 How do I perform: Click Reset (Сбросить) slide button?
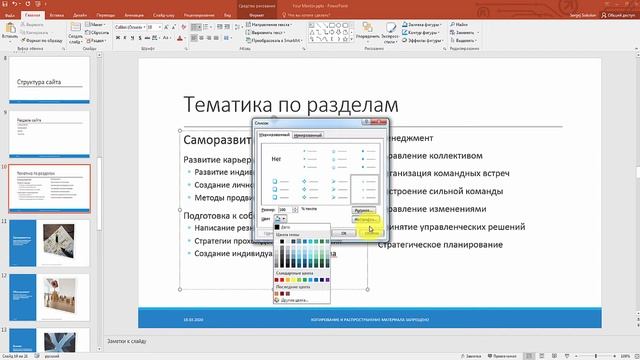pyautogui.click(x=97, y=32)
